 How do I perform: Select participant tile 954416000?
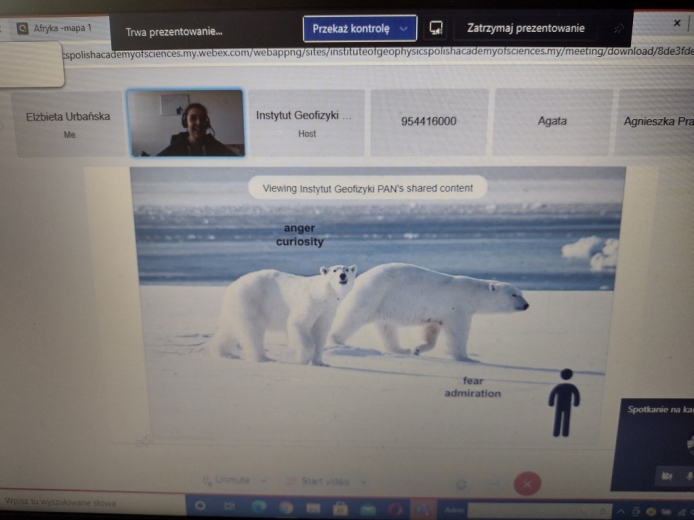click(x=428, y=122)
